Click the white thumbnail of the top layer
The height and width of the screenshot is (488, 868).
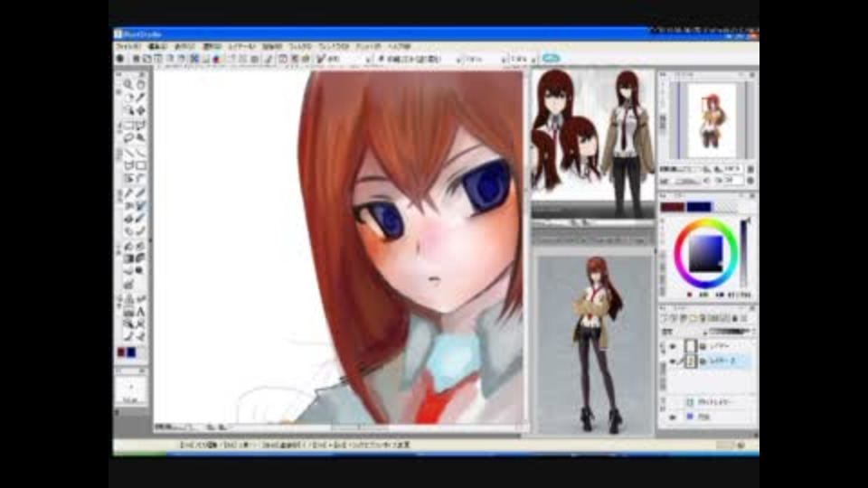(690, 346)
